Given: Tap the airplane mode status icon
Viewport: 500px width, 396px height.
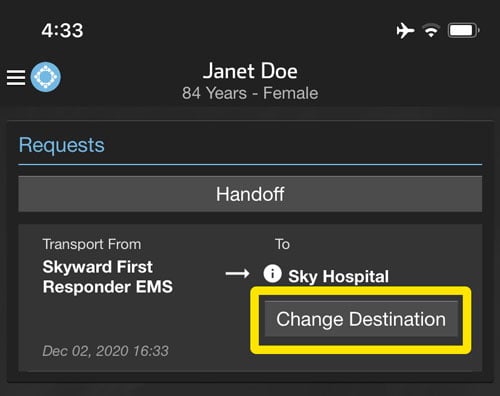Looking at the screenshot, I should pyautogui.click(x=405, y=31).
